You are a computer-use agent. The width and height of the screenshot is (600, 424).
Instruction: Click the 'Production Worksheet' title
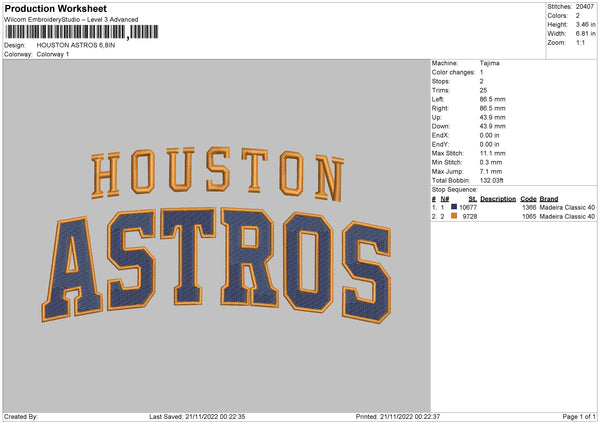point(55,8)
